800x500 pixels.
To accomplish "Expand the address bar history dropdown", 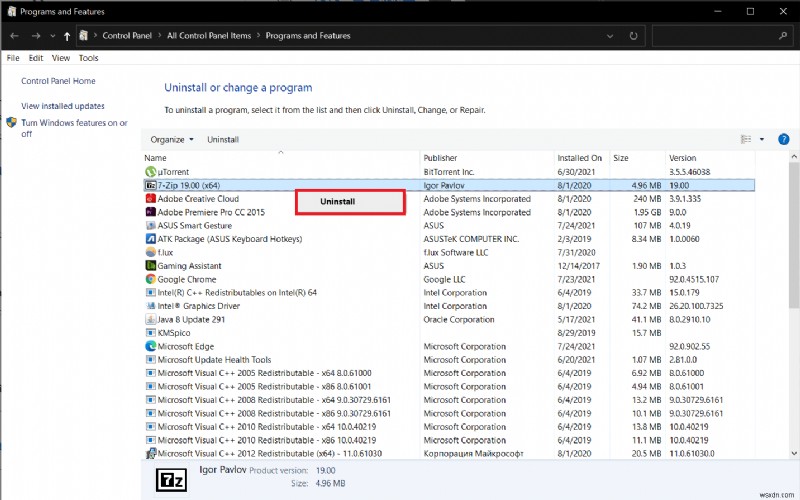I will (610, 36).
